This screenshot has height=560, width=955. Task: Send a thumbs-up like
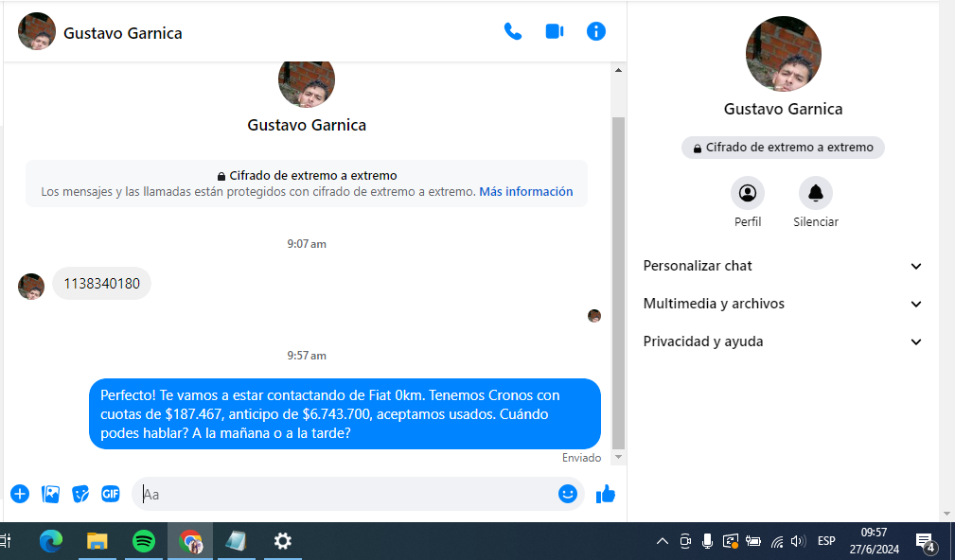point(606,494)
